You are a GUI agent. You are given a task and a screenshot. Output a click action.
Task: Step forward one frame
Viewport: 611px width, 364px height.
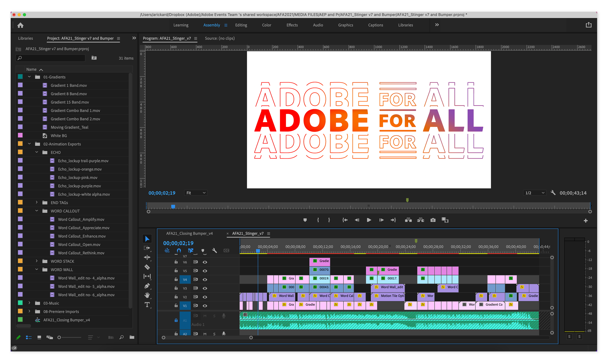[381, 220]
